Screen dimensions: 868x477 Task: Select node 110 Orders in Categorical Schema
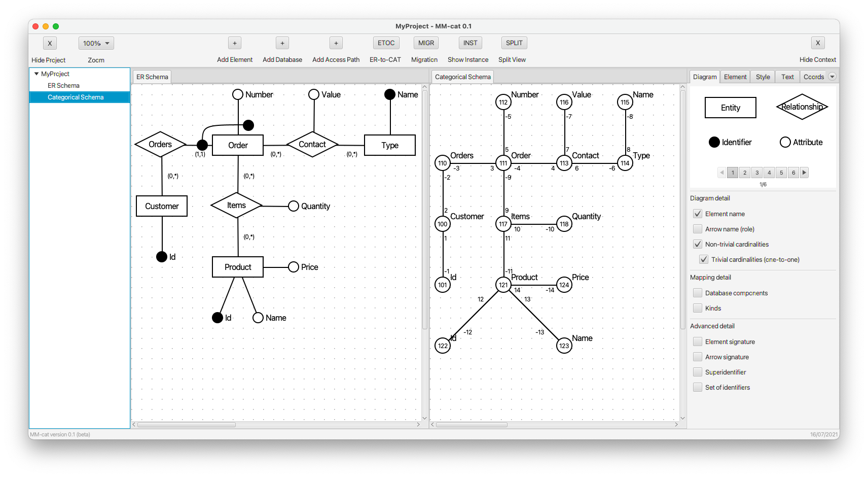[x=443, y=163]
